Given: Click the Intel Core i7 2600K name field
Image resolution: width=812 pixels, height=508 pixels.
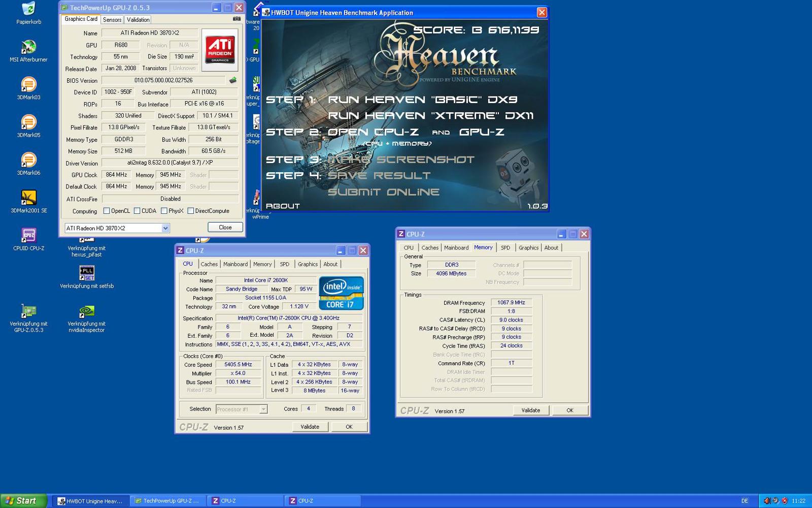Looking at the screenshot, I should pyautogui.click(x=265, y=280).
